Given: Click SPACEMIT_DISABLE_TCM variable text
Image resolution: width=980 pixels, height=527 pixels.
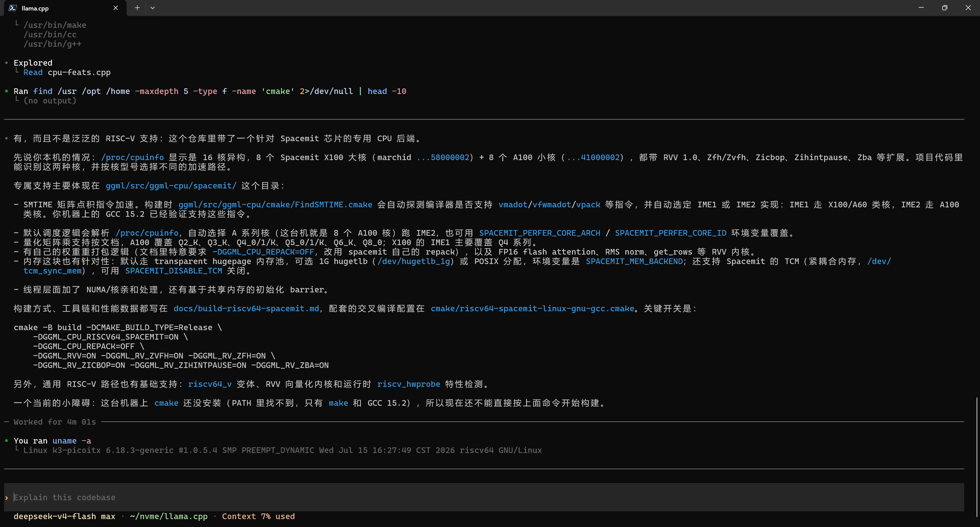Looking at the screenshot, I should point(174,271).
